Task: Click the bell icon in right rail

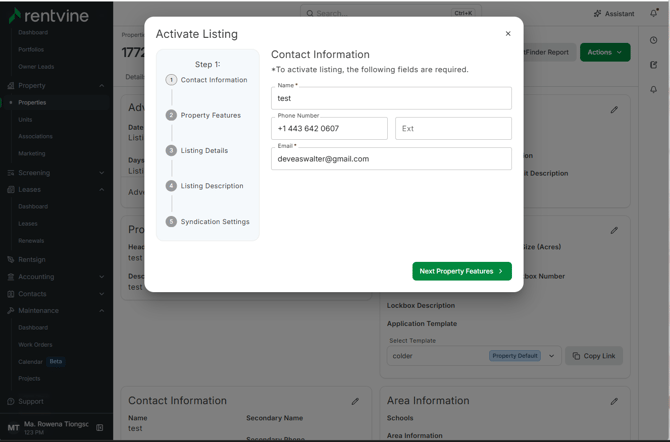Action: click(x=653, y=89)
